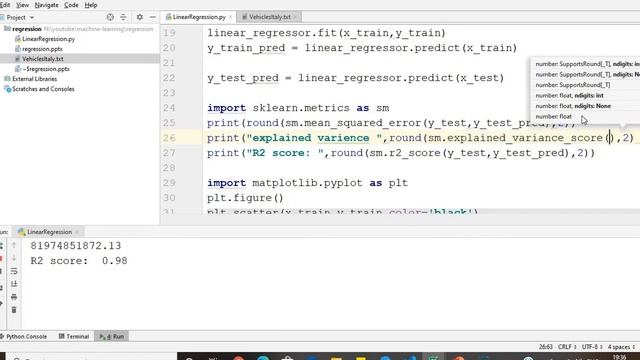640x360 pixels.
Task: Click the Collapse All icon in Project panel
Action: click(x=123, y=17)
